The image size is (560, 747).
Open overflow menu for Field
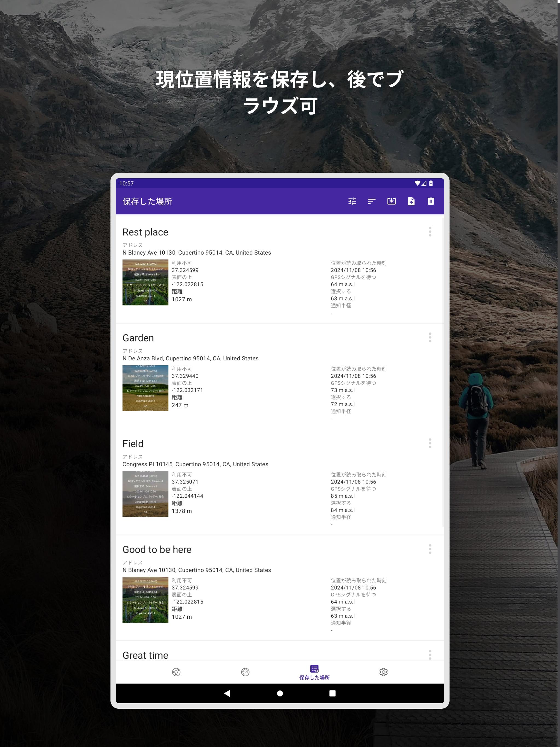[430, 443]
